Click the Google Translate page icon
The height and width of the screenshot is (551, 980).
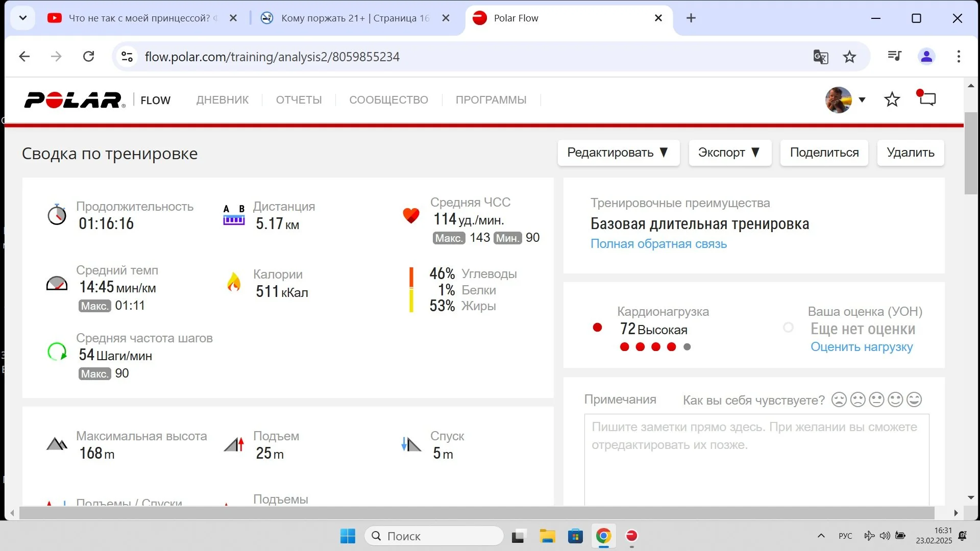[x=820, y=57]
